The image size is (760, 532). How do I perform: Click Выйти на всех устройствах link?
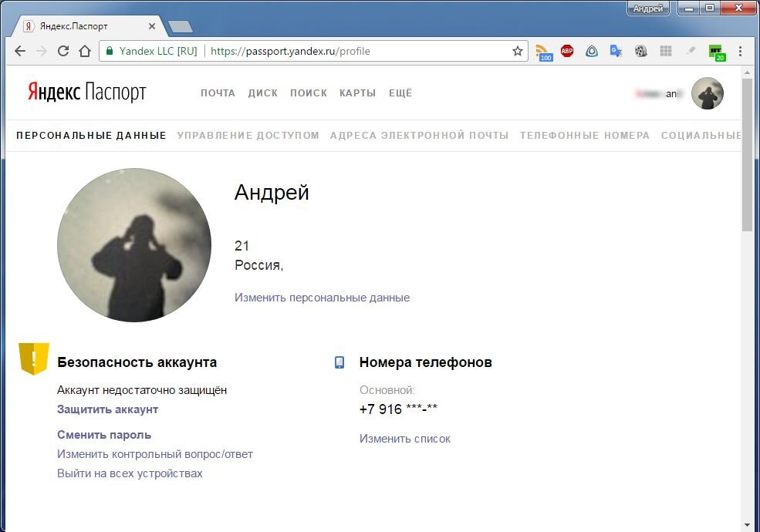(x=130, y=473)
